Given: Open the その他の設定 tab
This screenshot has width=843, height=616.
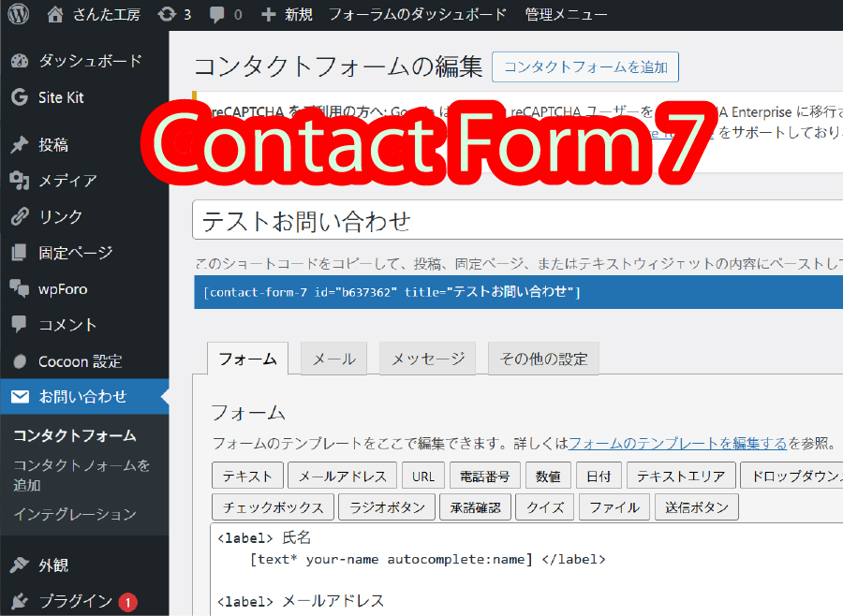Looking at the screenshot, I should pyautogui.click(x=543, y=359).
